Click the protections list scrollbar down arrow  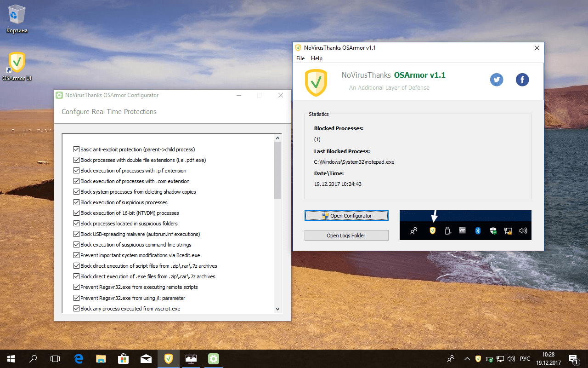277,309
